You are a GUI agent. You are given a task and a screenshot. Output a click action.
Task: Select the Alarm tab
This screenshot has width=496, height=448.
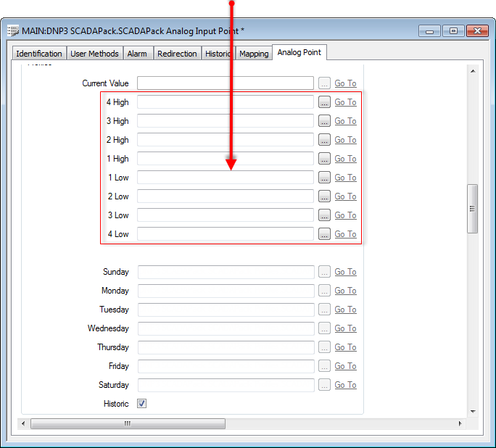click(x=137, y=54)
